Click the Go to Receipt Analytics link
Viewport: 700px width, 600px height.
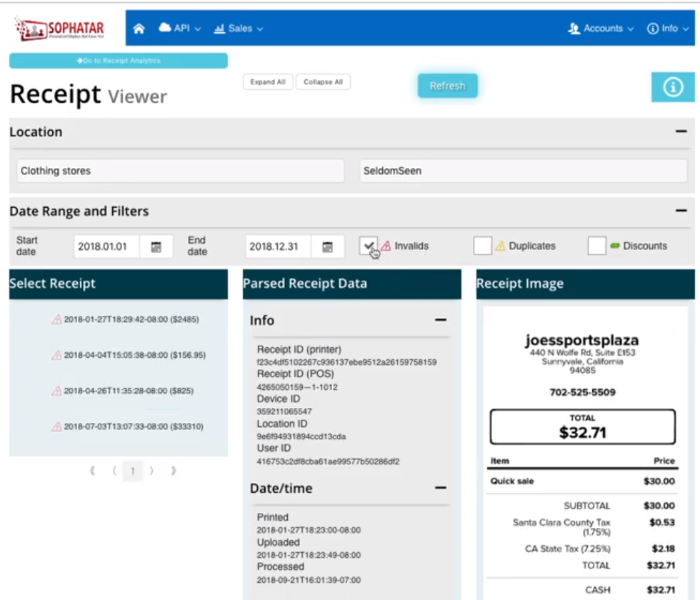click(x=118, y=61)
